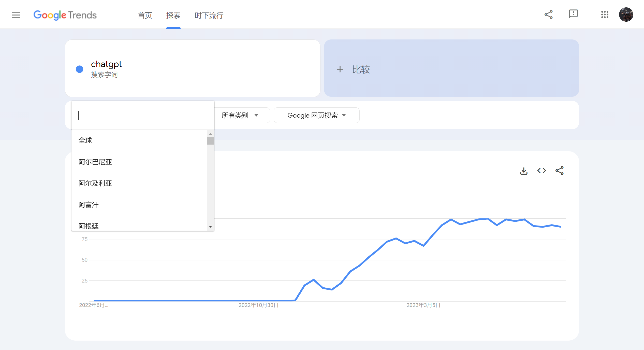The image size is (644, 350).
Task: Select 阿尔巴尼亚 in the region list
Action: click(95, 162)
